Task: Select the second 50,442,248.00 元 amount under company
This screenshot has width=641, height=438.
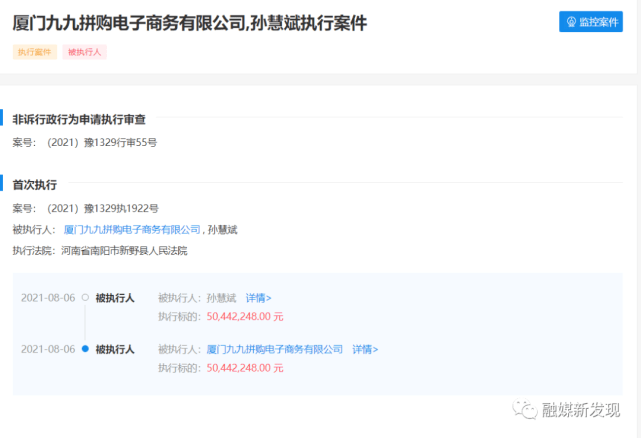Action: point(245,368)
